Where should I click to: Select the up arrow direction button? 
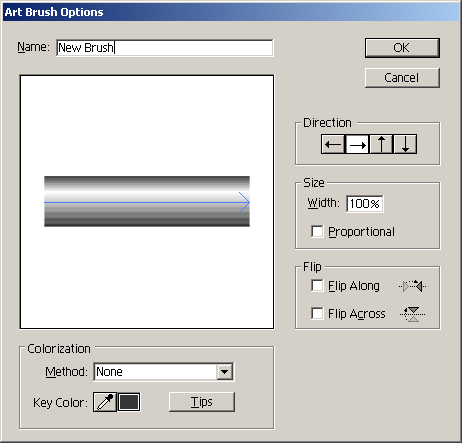(x=381, y=144)
